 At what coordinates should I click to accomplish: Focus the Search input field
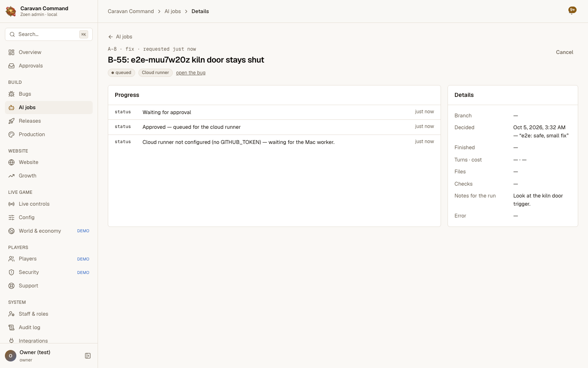[x=49, y=34]
